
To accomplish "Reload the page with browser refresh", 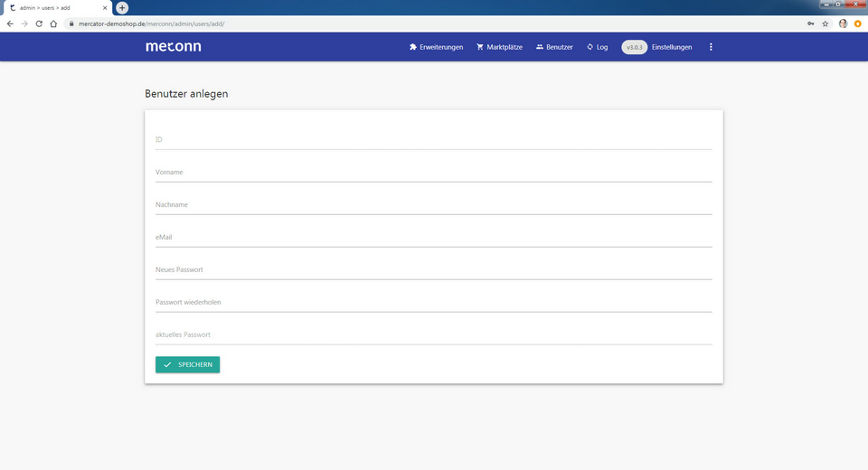I will click(39, 23).
